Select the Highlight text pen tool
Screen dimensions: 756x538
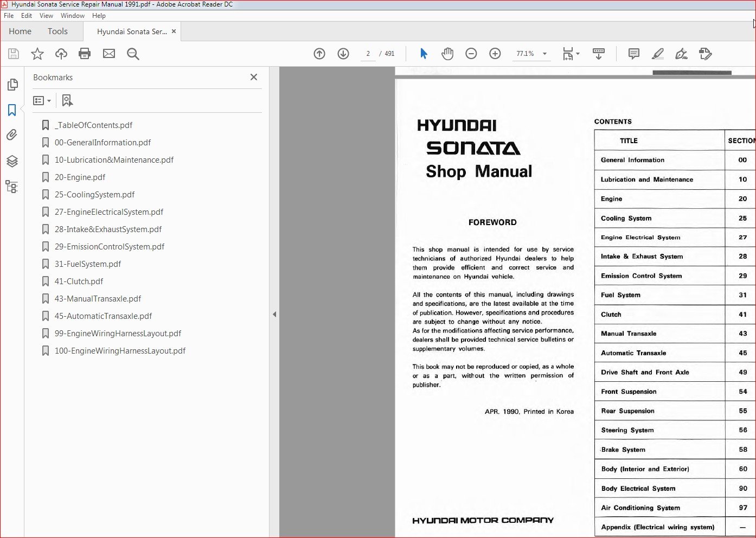click(x=658, y=54)
